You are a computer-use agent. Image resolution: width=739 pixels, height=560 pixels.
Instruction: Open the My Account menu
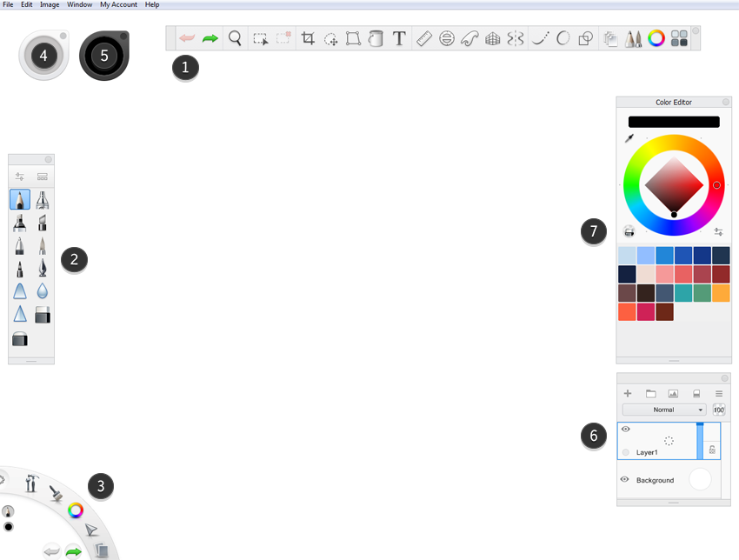[118, 4]
